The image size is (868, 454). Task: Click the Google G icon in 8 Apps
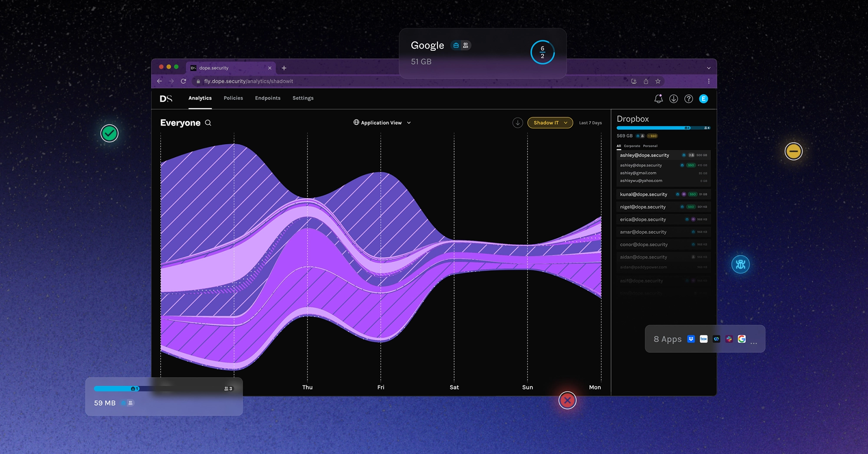point(742,339)
